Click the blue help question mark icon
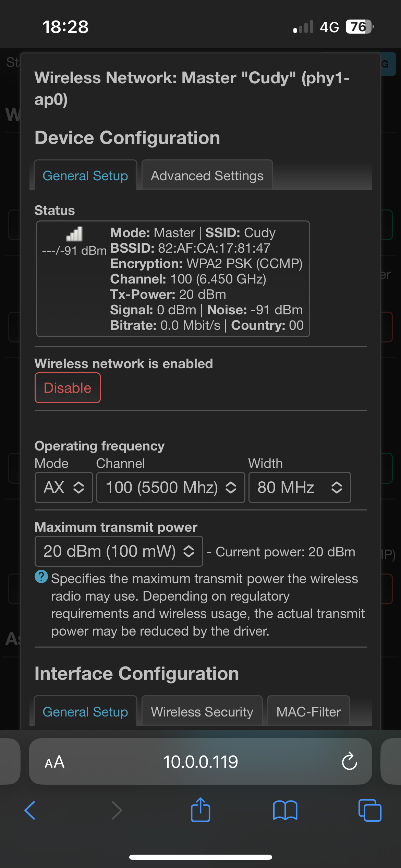401x868 pixels. 41,577
